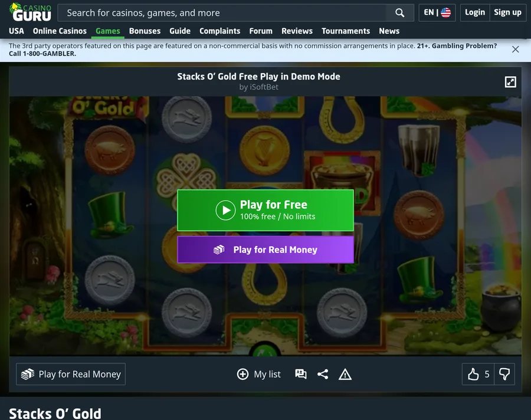Open the News section

click(389, 31)
